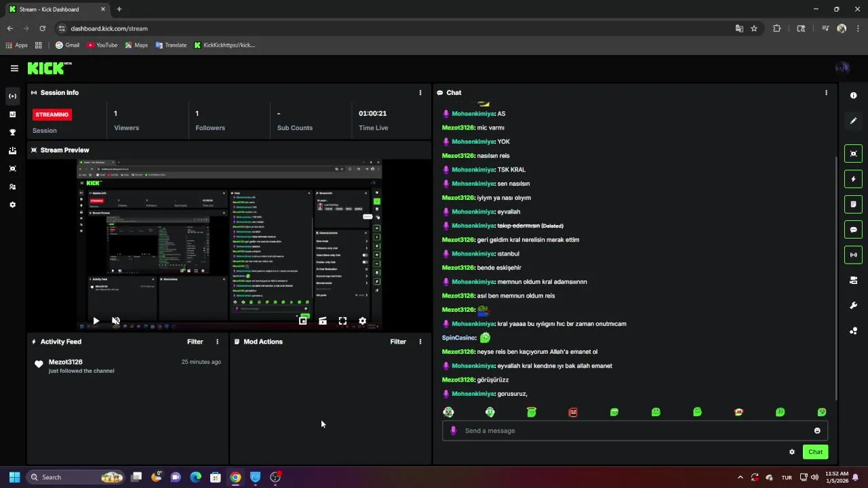Open the Mod Actions Filter

(398, 342)
